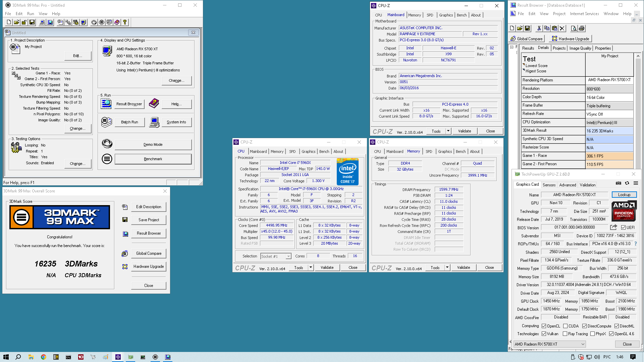Switch to Bench tab in CPU-Z CPU window

coord(324,152)
